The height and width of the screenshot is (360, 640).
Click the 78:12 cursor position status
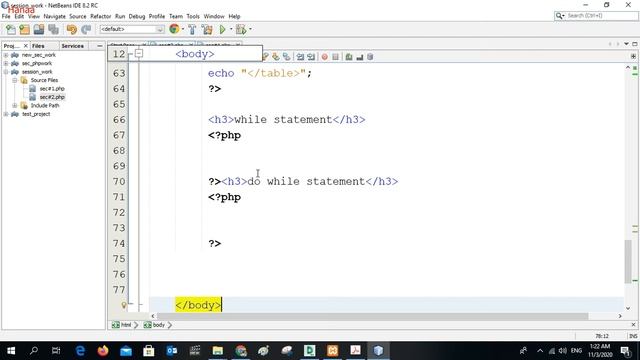(602, 336)
